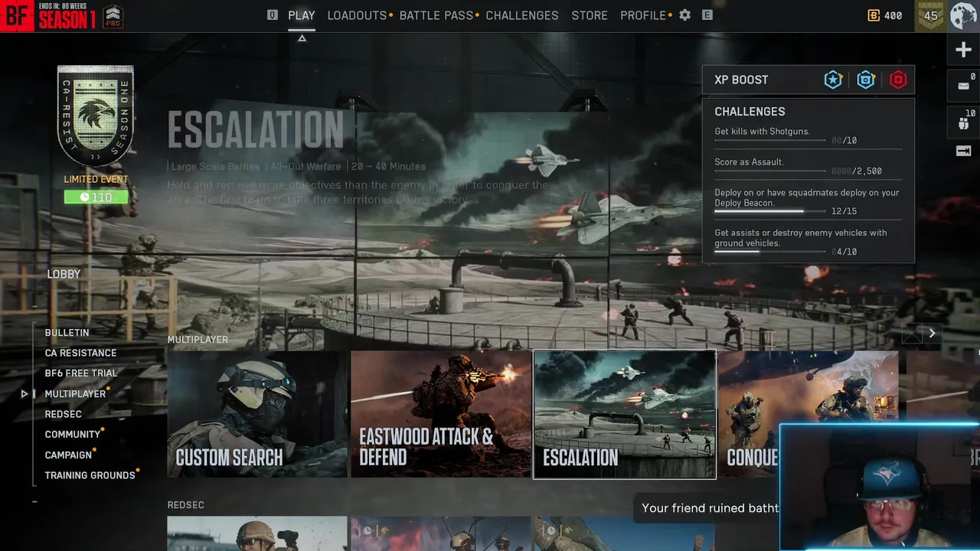The height and width of the screenshot is (551, 980).
Task: Click the BF logo in top-left corner
Action: 17,15
